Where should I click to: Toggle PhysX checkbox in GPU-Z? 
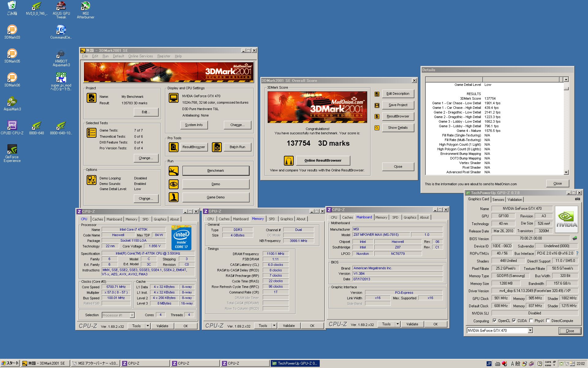pos(531,321)
